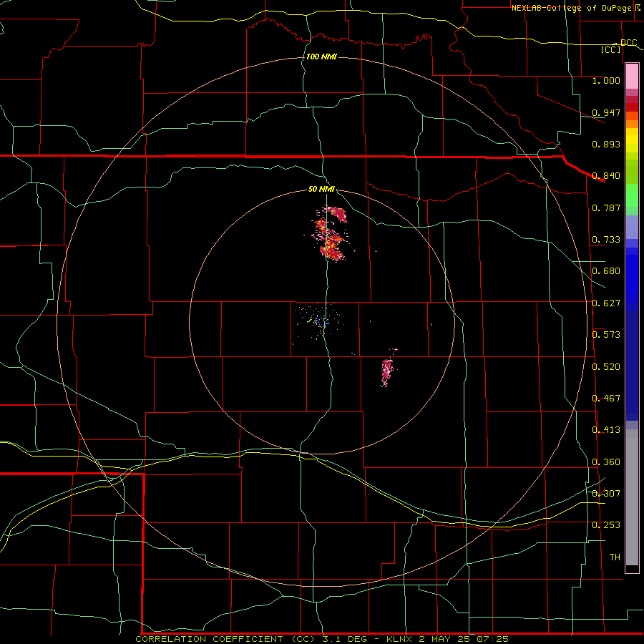Click the [CC] label above color bar
The image size is (644, 644).
tap(611, 49)
